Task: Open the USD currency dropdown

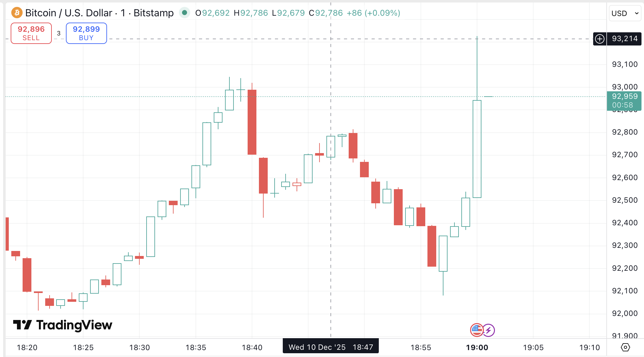Action: 625,13
